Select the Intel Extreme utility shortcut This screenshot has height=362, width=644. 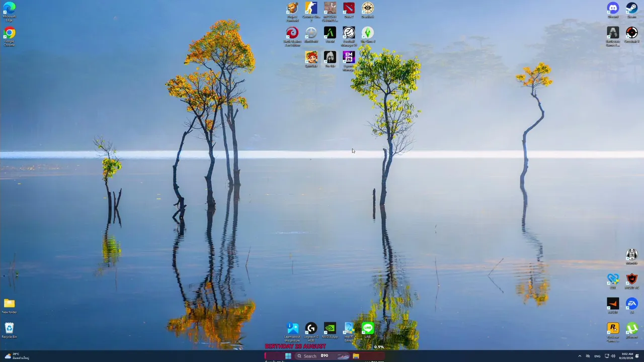[349, 332]
